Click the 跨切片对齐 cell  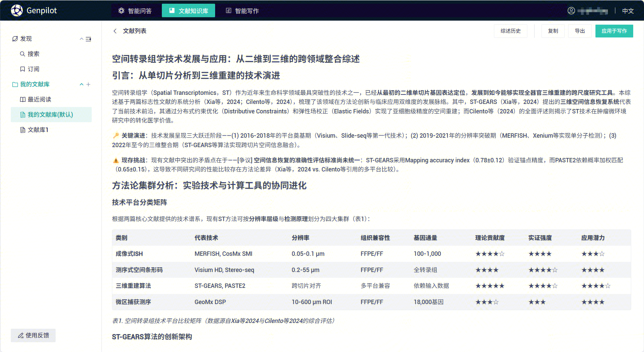click(306, 286)
